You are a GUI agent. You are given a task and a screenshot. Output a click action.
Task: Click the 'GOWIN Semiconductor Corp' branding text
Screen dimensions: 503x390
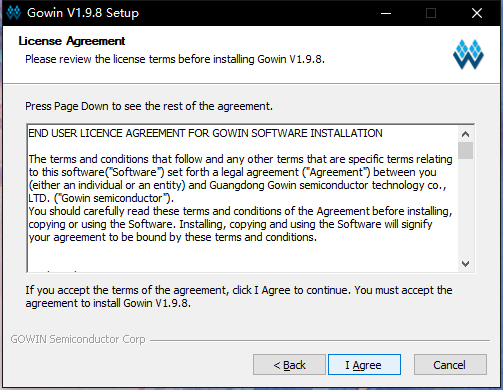click(78, 339)
